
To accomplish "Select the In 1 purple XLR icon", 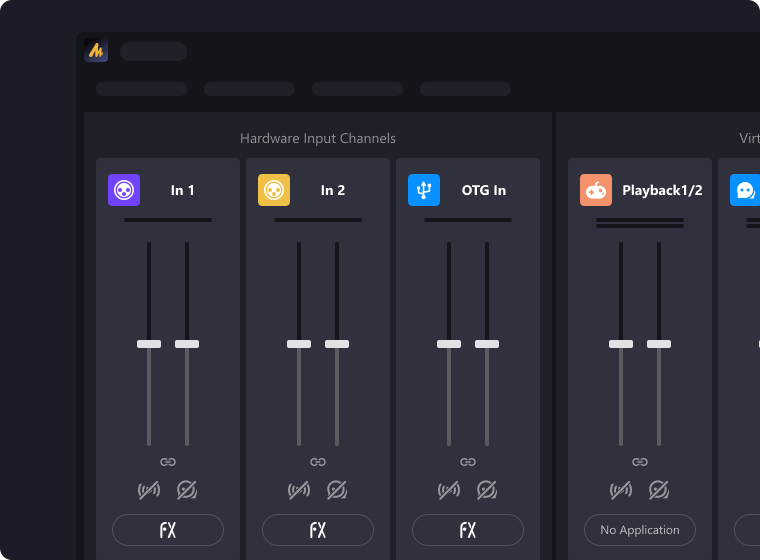I will [124, 190].
